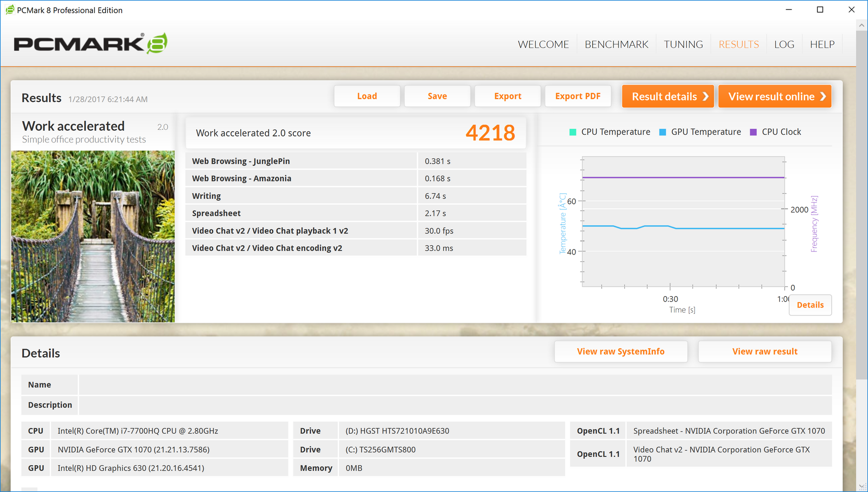Open Result details with arrow
Image resolution: width=868 pixels, height=492 pixels.
(668, 96)
